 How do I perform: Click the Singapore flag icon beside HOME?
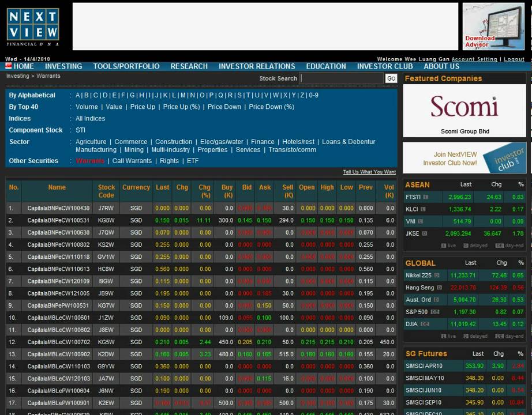(x=9, y=66)
